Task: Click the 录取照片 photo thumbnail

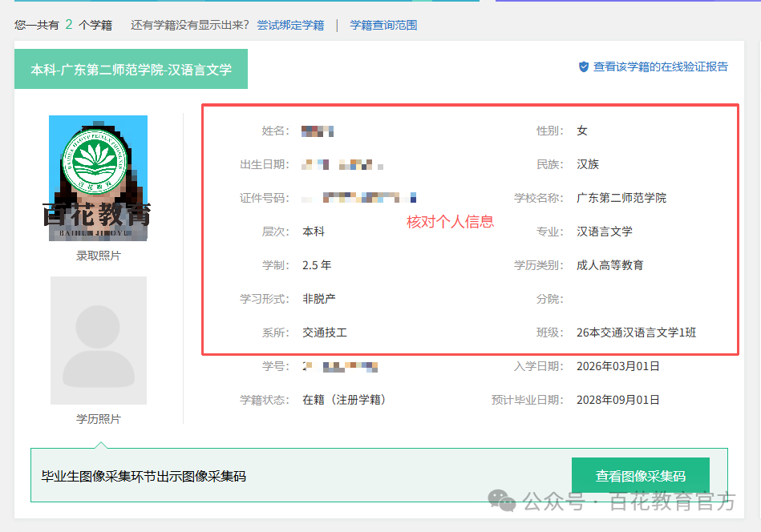Action: pyautogui.click(x=98, y=178)
